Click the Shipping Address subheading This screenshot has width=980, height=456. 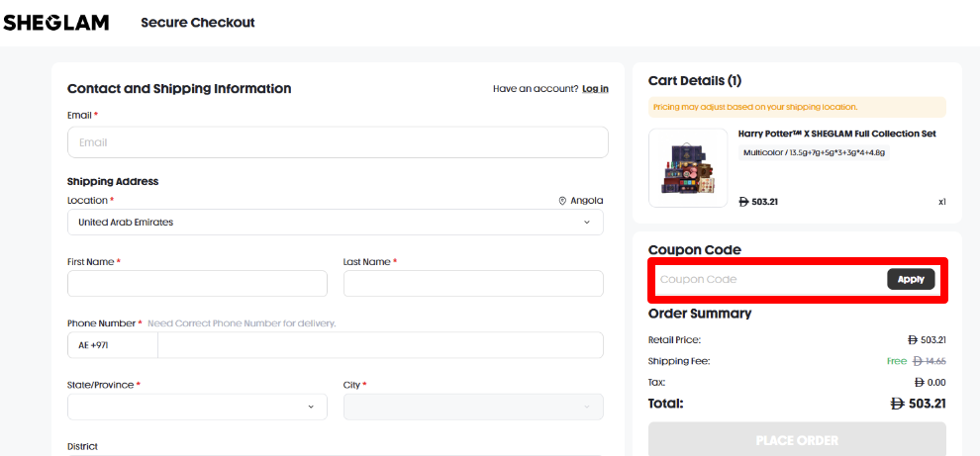[x=113, y=182]
